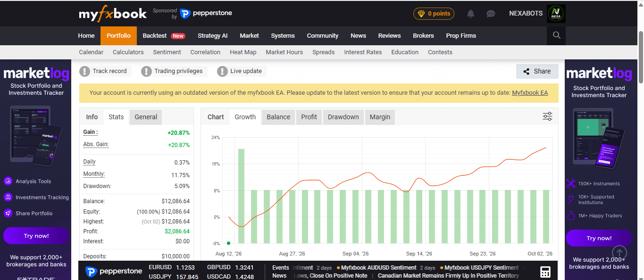Share the portfolio with Share button
The width and height of the screenshot is (644, 280).
[537, 71]
